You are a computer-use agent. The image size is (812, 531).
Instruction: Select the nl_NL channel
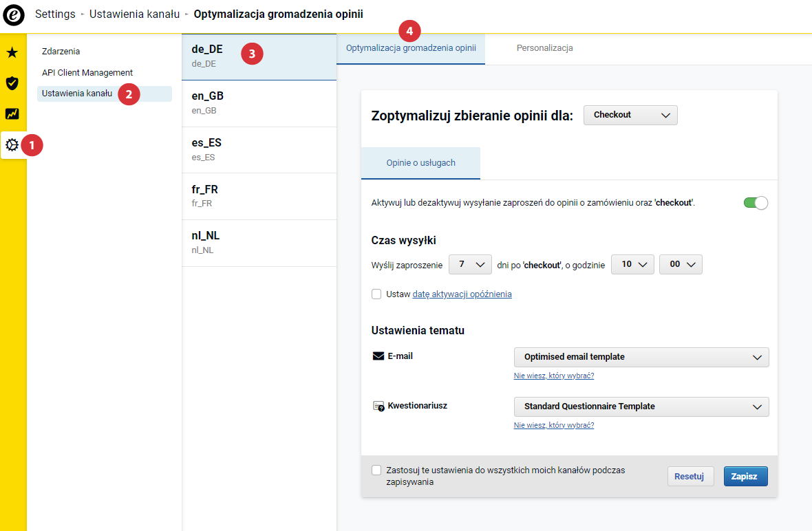259,243
